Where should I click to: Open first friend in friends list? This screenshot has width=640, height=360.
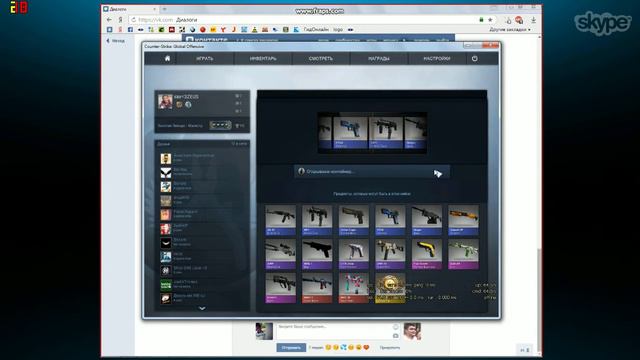click(202, 158)
